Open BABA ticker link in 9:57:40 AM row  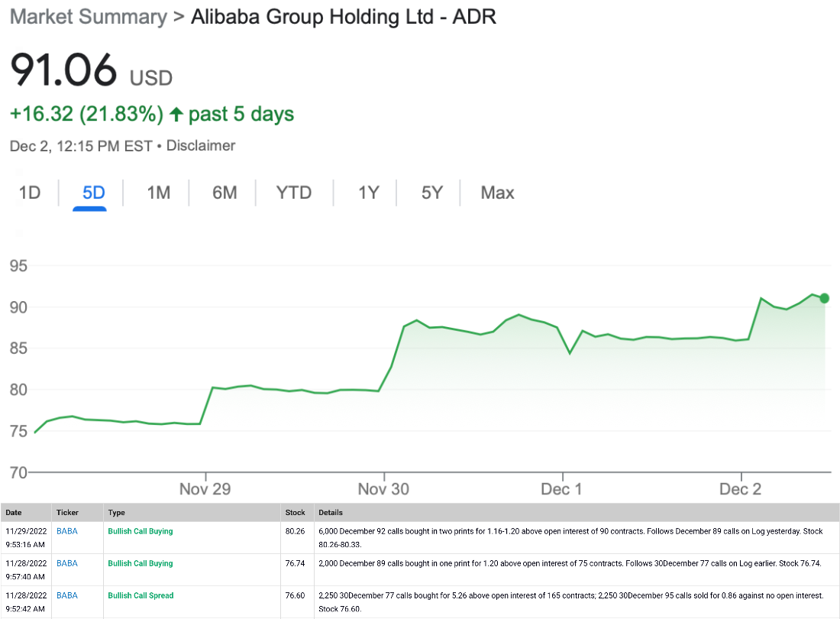(x=67, y=563)
